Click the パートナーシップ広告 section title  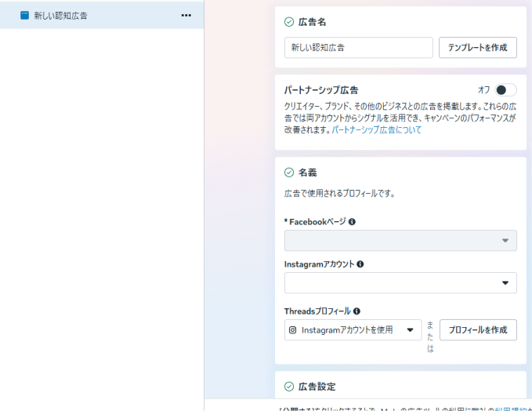(321, 90)
